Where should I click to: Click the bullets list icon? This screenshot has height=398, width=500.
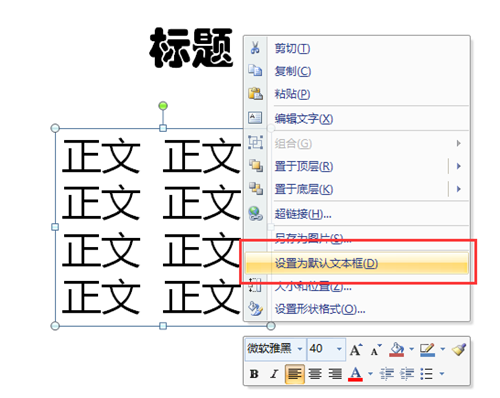427,374
